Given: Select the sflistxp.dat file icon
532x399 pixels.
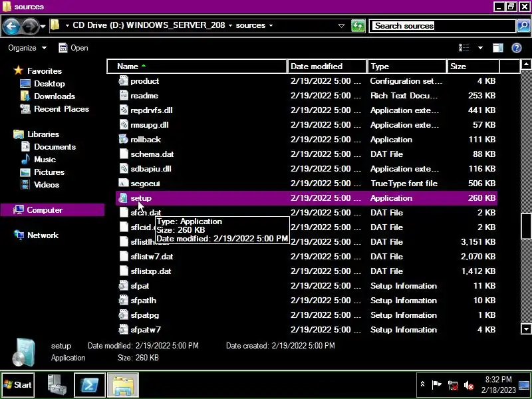Looking at the screenshot, I should coord(124,271).
